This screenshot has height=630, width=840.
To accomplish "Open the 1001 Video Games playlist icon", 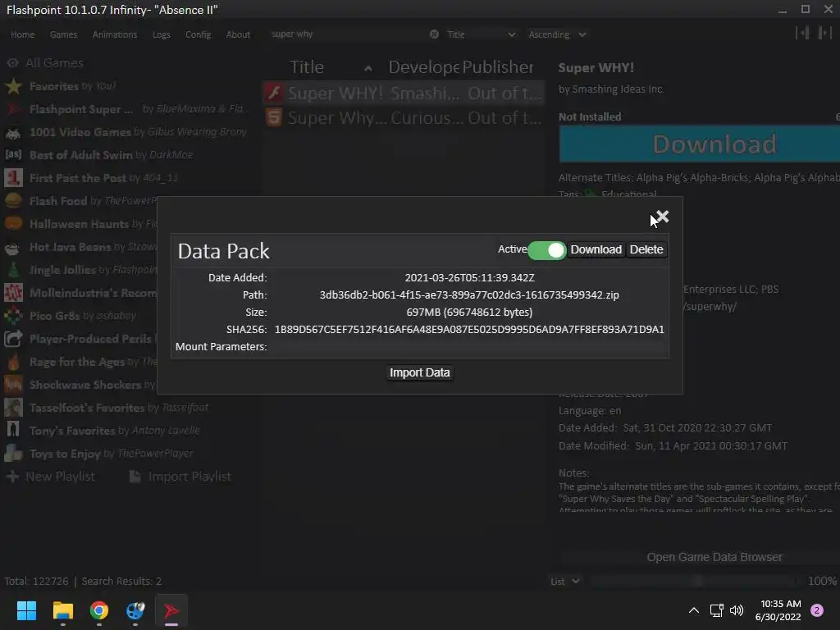I will [x=13, y=132].
